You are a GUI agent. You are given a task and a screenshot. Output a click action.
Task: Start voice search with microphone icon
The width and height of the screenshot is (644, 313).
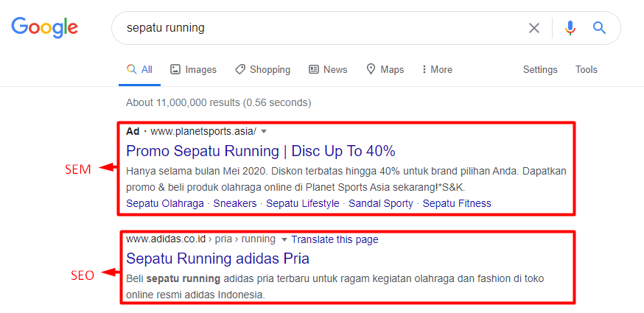pyautogui.click(x=570, y=28)
